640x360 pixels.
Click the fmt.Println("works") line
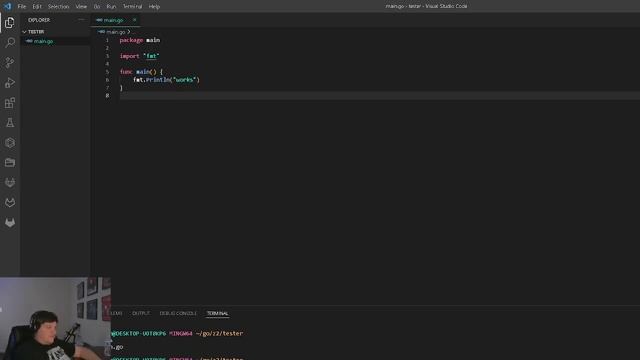167,80
